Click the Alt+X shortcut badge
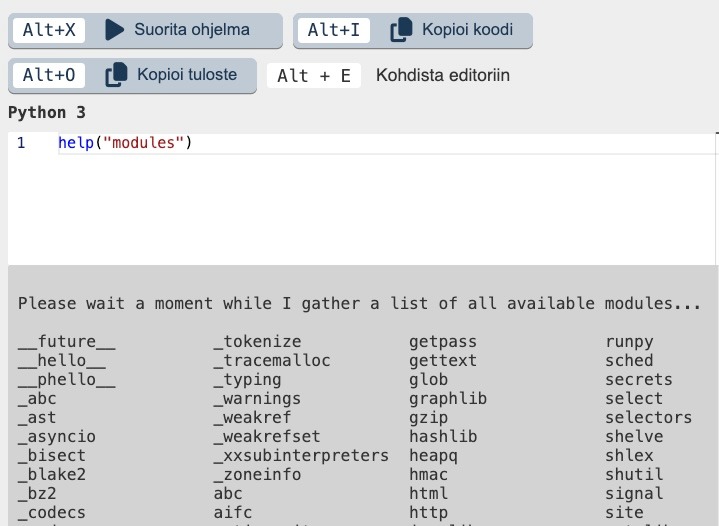The height and width of the screenshot is (526, 719). (49, 30)
